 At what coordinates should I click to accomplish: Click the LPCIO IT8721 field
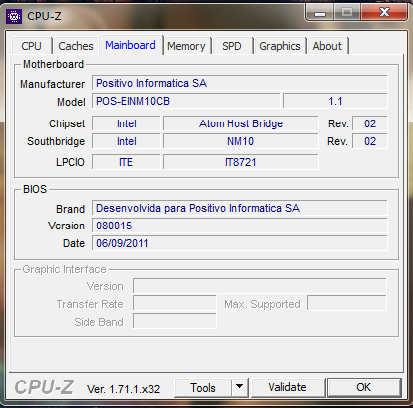point(241,162)
